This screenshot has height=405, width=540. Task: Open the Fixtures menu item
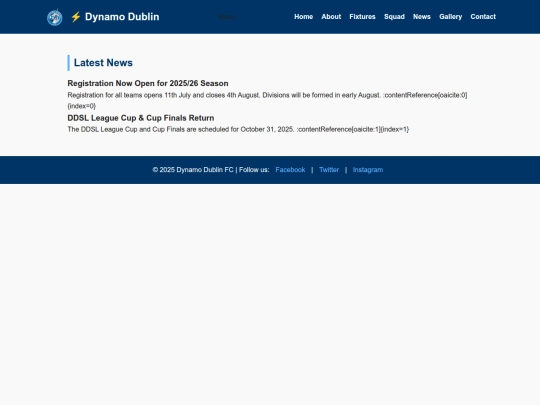[x=362, y=17]
